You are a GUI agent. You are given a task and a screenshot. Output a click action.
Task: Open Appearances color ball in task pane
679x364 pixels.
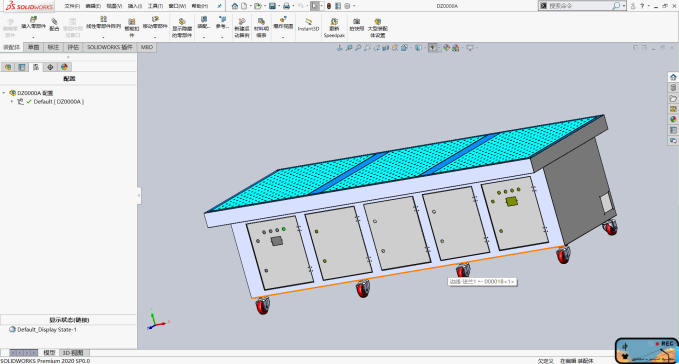pos(673,119)
